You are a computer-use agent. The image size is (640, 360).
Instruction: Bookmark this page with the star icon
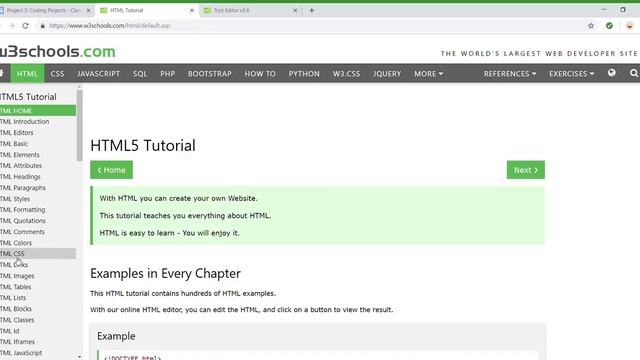(x=591, y=26)
